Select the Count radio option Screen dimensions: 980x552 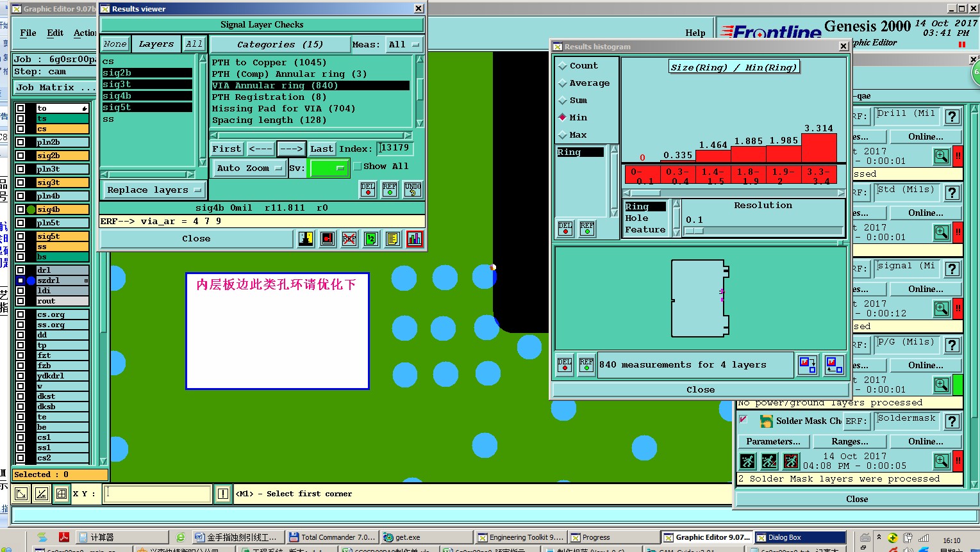563,66
